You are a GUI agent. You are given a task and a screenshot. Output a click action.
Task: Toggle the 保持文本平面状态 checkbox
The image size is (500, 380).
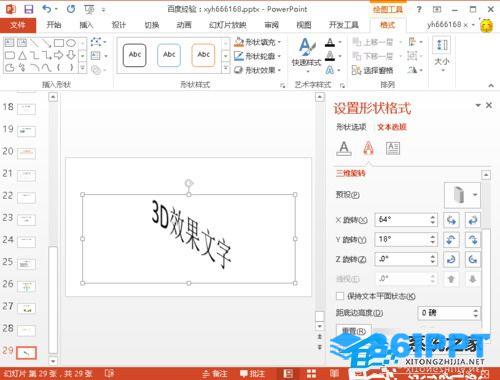click(x=340, y=296)
